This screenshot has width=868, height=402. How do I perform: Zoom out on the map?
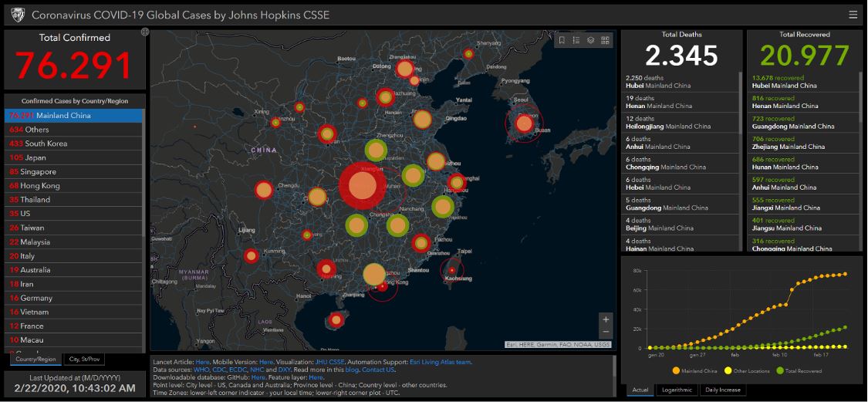(606, 333)
